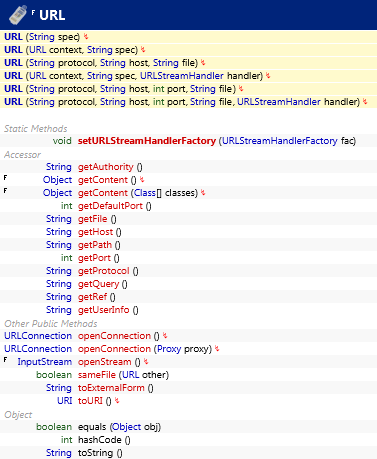Image resolution: width=377 pixels, height=459 pixels.
Task: Click the URL class icon in the header
Action: [x=18, y=15]
